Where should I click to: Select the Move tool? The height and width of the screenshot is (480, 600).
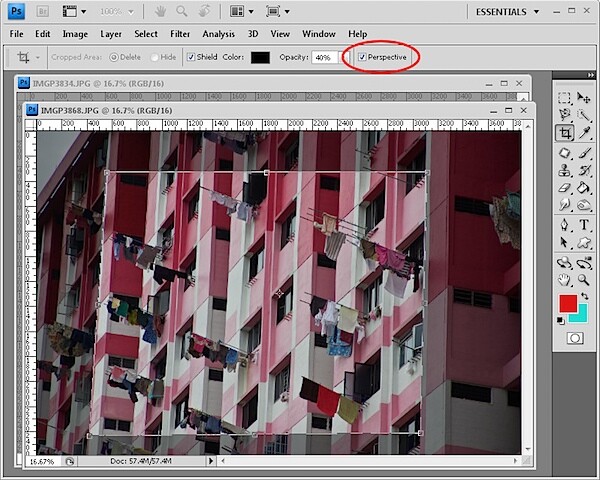tap(584, 98)
